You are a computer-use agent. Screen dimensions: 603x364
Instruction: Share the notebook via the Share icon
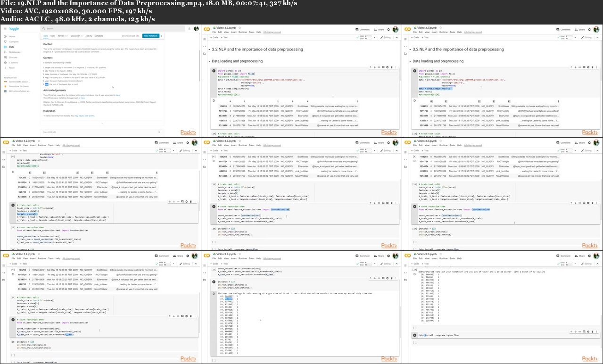[380, 29]
